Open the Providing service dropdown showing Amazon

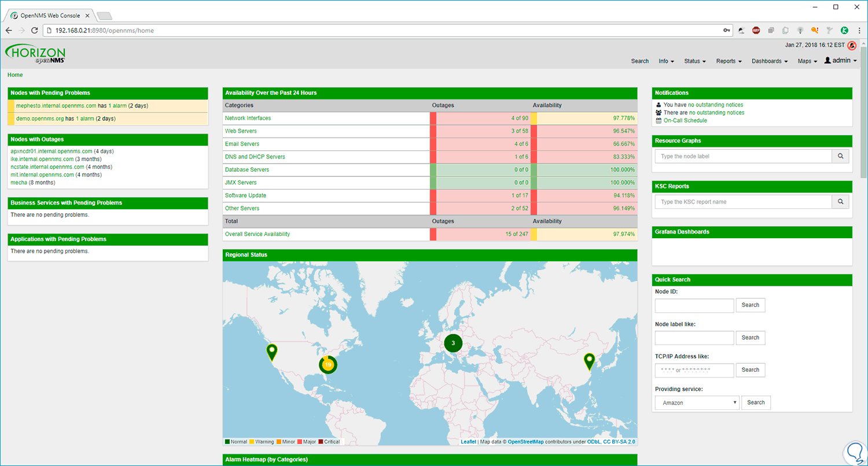pos(697,402)
